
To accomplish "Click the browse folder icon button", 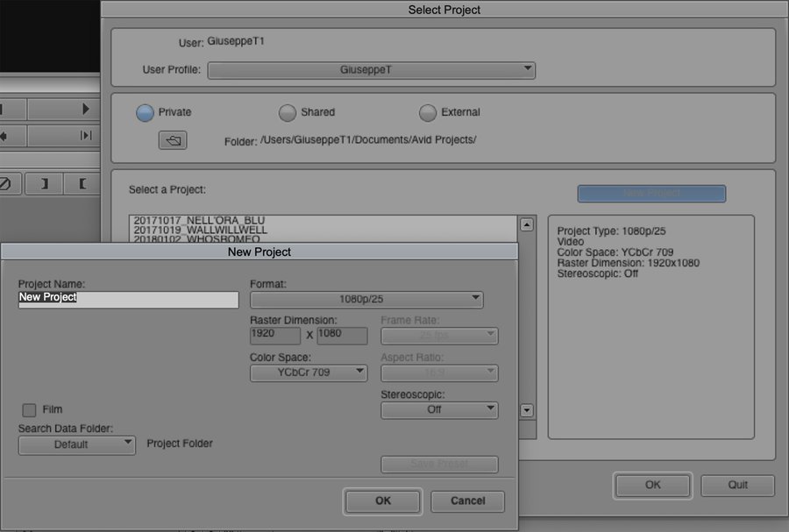I will [173, 140].
